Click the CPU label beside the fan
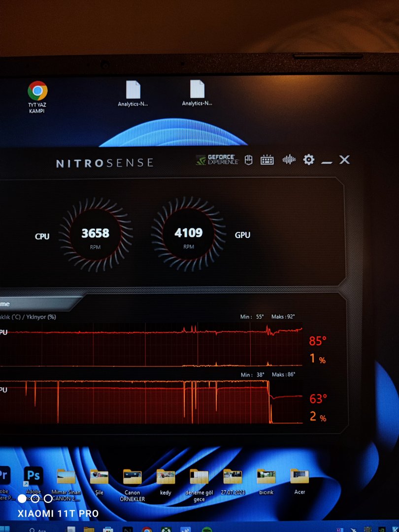 pyautogui.click(x=42, y=236)
